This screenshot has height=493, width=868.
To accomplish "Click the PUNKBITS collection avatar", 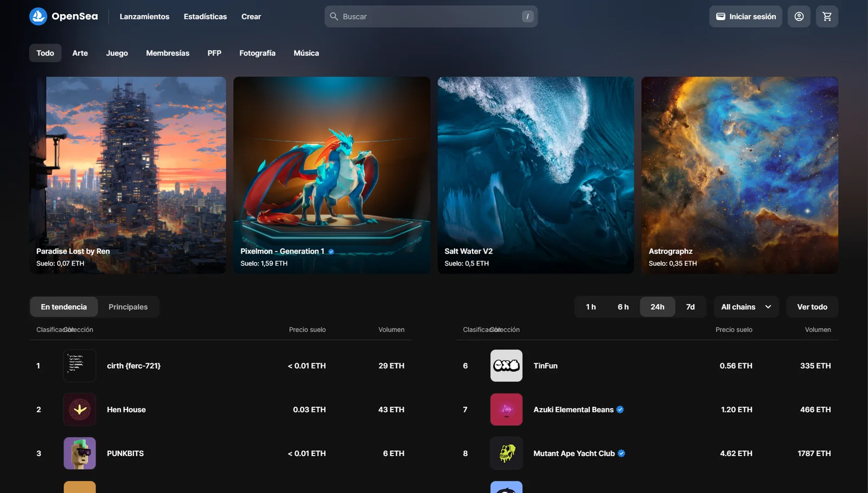I will [x=80, y=453].
